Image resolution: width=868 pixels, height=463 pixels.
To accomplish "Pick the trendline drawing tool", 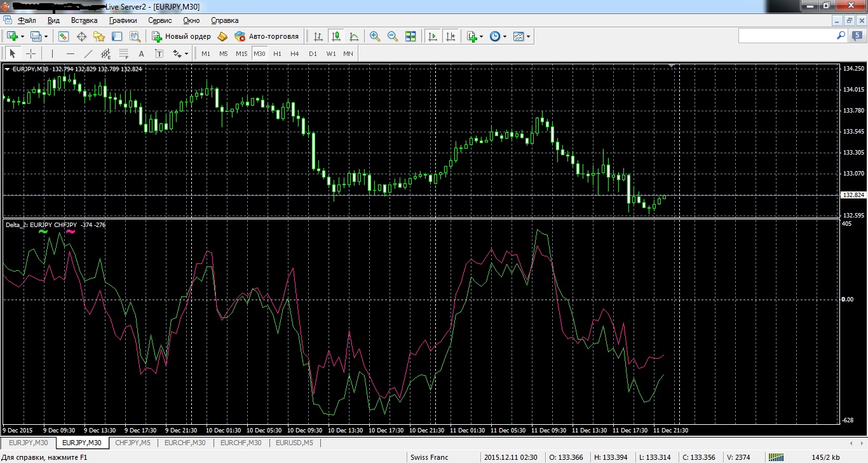I will (x=88, y=53).
